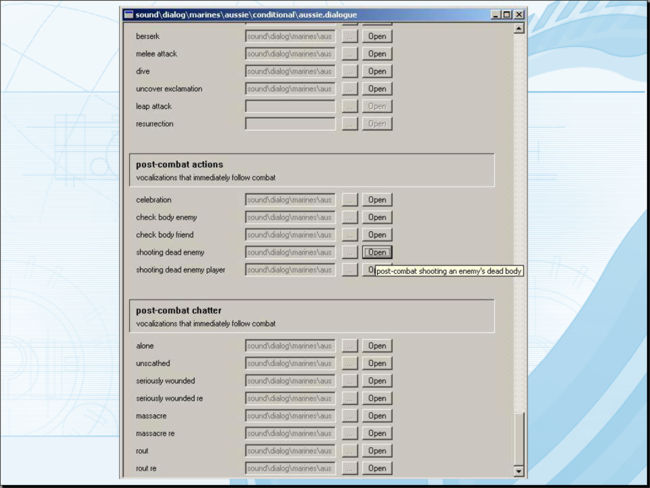Browse for the unscathed sound file
This screenshot has width=650, height=488.
[x=349, y=363]
